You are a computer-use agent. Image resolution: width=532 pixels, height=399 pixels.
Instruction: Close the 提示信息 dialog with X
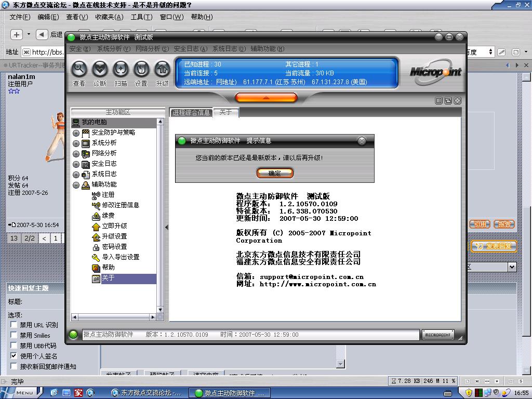362,141
